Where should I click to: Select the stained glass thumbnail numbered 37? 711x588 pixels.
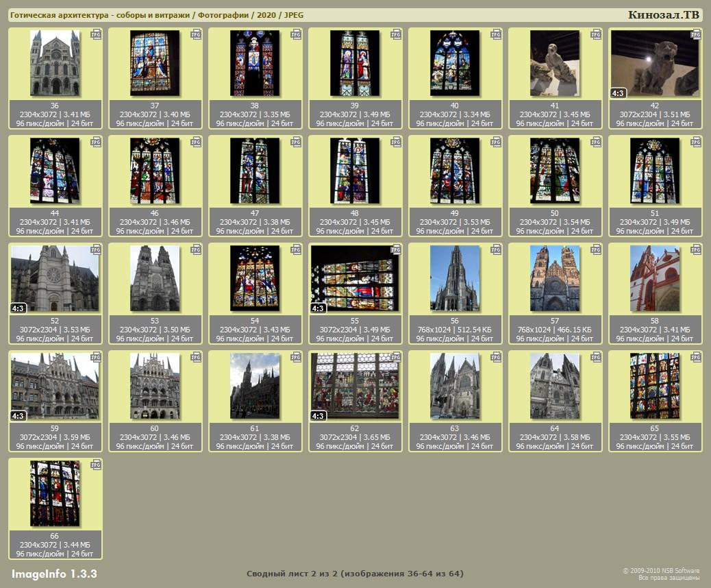[155, 63]
